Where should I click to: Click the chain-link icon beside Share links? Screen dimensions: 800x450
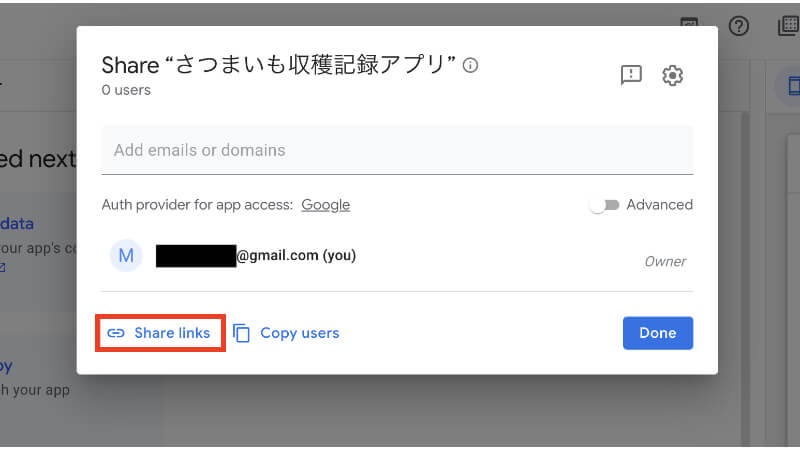[x=116, y=333]
